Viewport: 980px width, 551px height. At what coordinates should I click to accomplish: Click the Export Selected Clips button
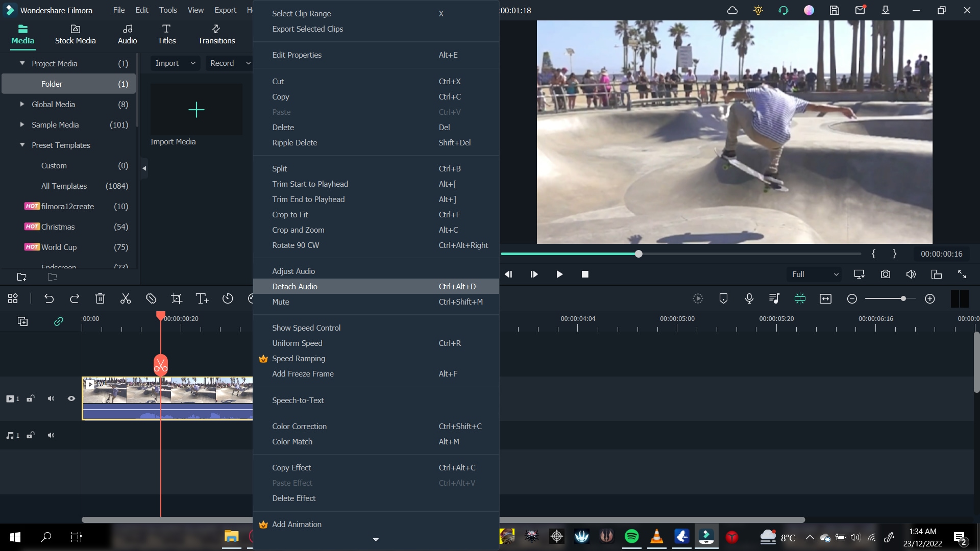308,28
